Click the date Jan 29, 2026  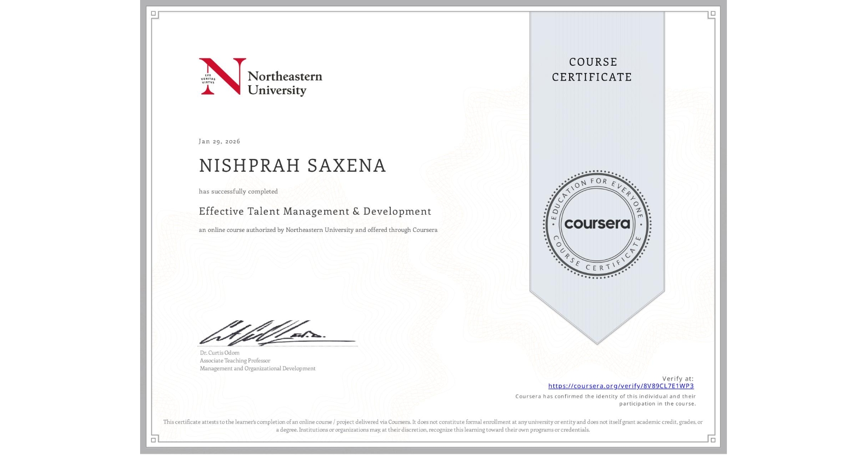pyautogui.click(x=219, y=141)
